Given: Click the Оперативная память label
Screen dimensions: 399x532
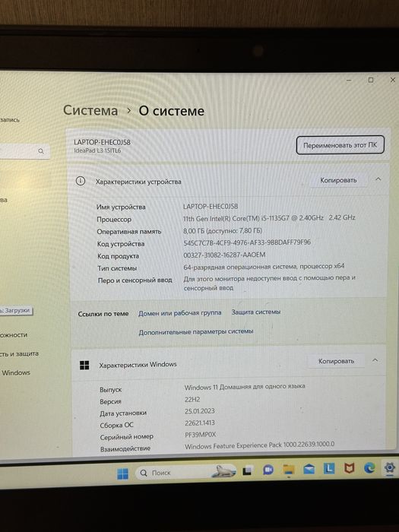Looking at the screenshot, I should click(x=129, y=232).
